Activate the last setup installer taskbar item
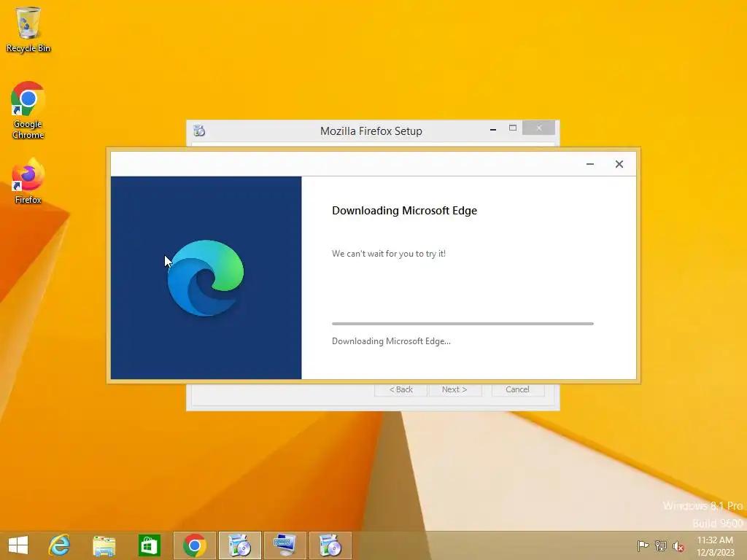747x560 pixels. click(330, 545)
